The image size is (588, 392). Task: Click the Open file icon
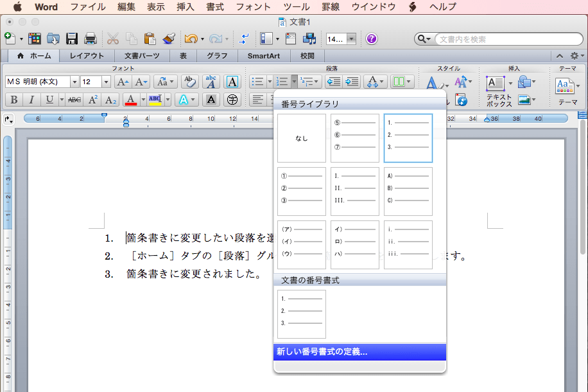53,39
